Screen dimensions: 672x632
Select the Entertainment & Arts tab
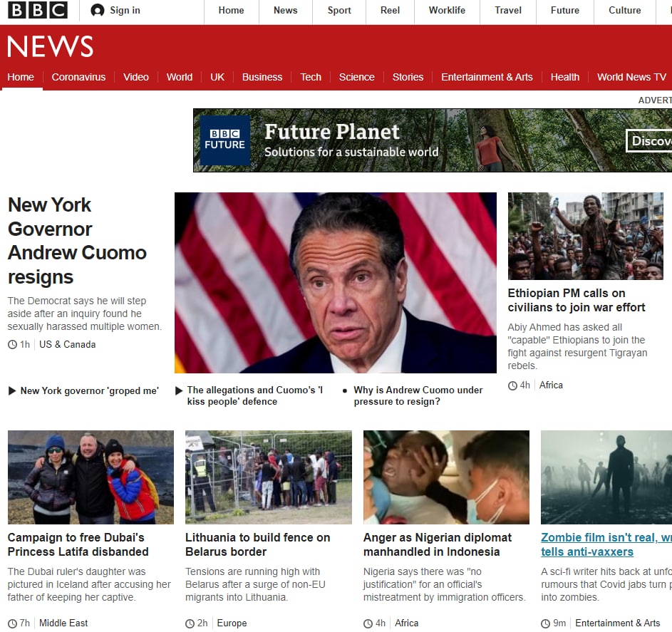(487, 77)
